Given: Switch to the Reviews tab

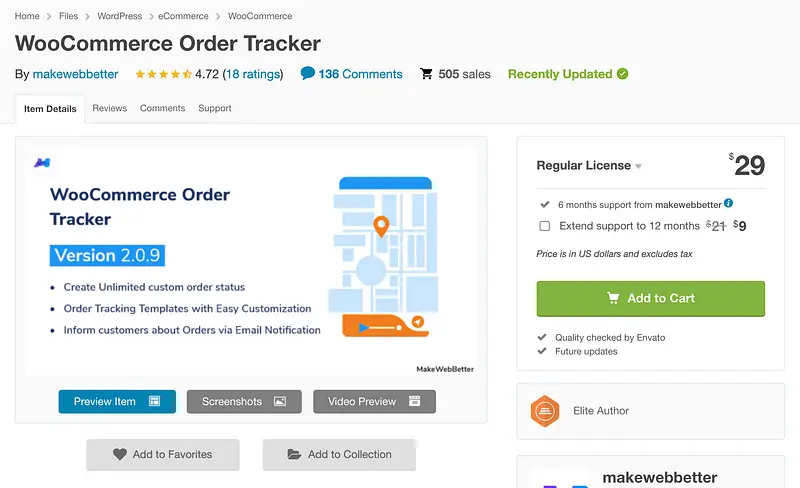Looking at the screenshot, I should point(109,108).
